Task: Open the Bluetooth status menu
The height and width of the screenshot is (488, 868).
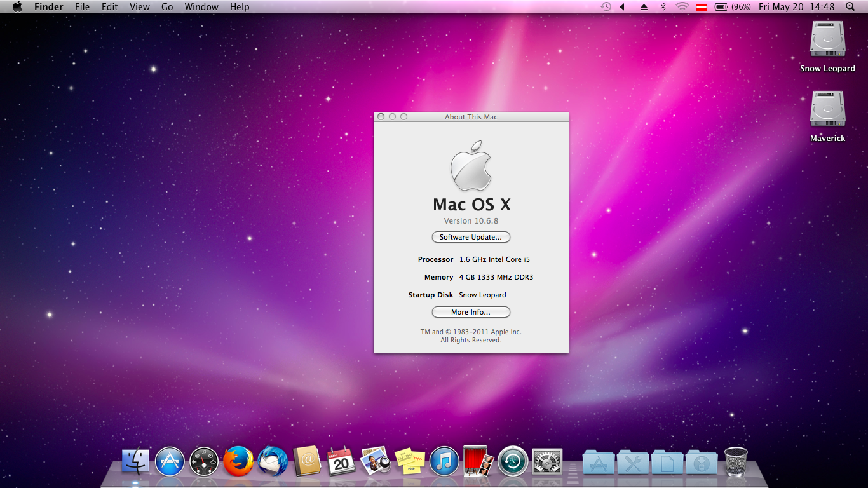Action: point(662,6)
